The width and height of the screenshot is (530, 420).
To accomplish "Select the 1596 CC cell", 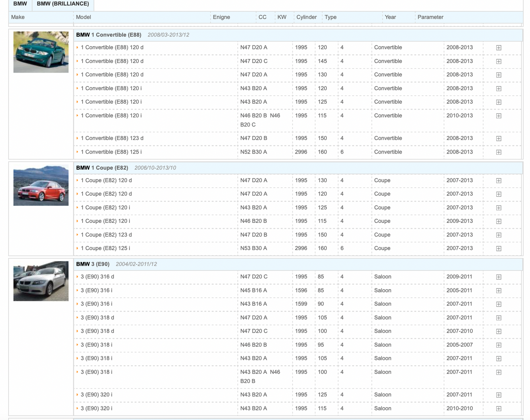I will (301, 291).
